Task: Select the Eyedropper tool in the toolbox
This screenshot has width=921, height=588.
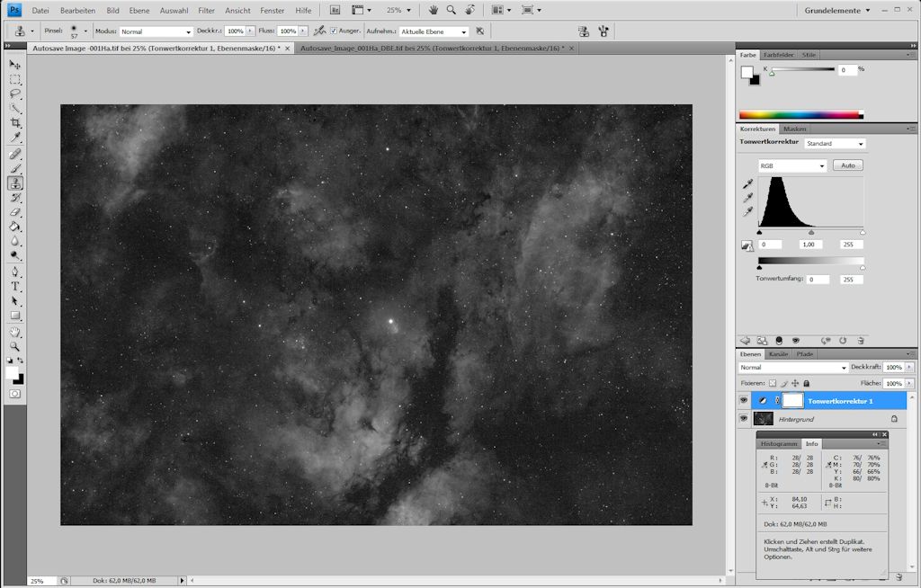Action: [x=15, y=138]
